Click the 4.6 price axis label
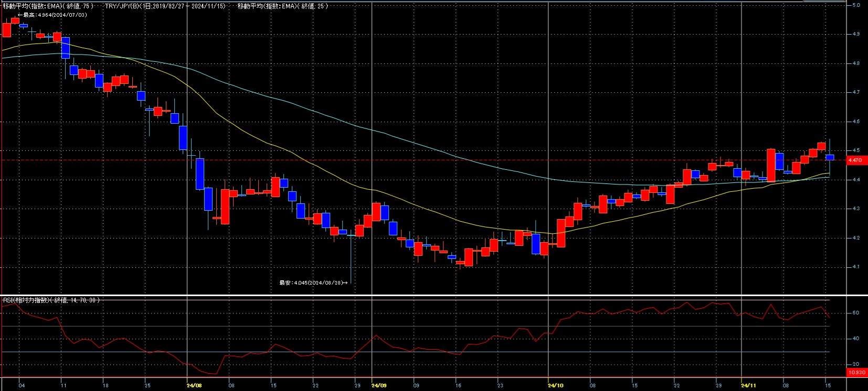868x391 pixels. click(856, 122)
